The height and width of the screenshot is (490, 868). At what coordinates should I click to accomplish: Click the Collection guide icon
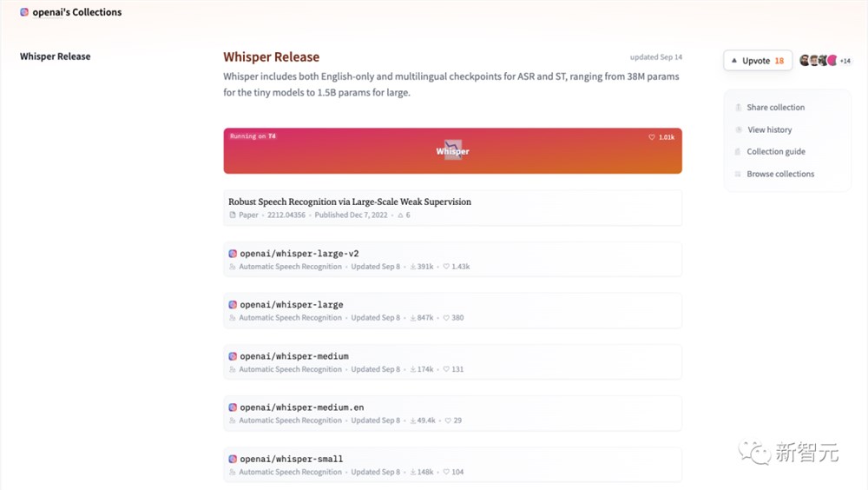tap(738, 152)
